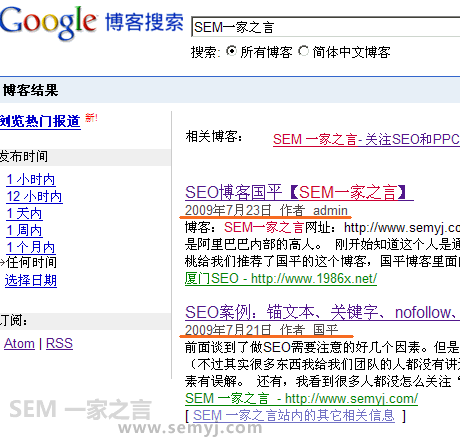The width and height of the screenshot is (460, 439).
Task: Open the 浏览热门报道 link
Action: click(x=40, y=121)
